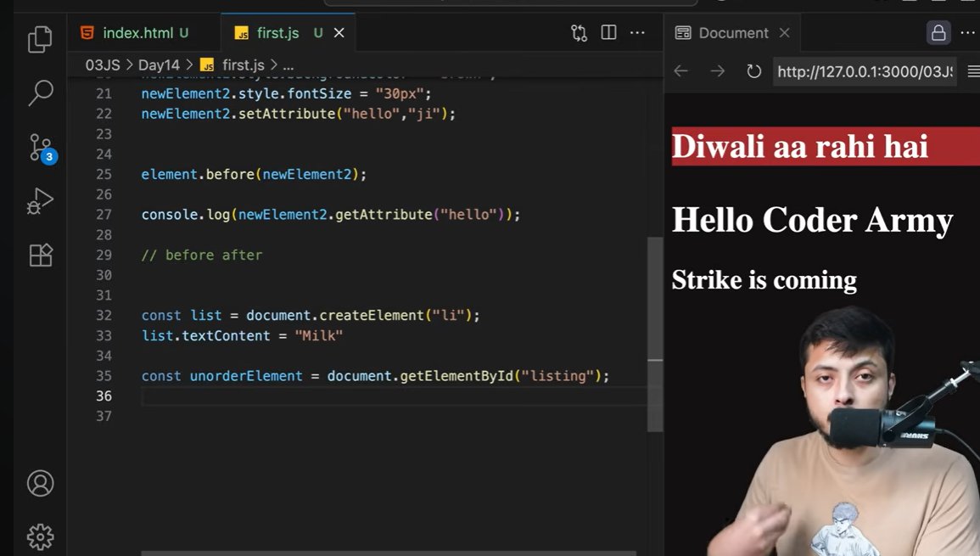Click the unorderElement declaration line

(375, 376)
